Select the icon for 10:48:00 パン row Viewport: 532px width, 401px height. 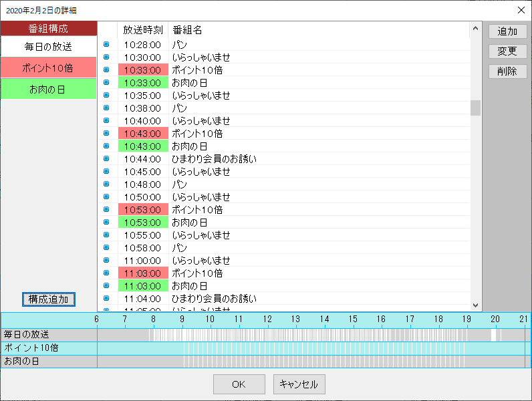click(106, 184)
